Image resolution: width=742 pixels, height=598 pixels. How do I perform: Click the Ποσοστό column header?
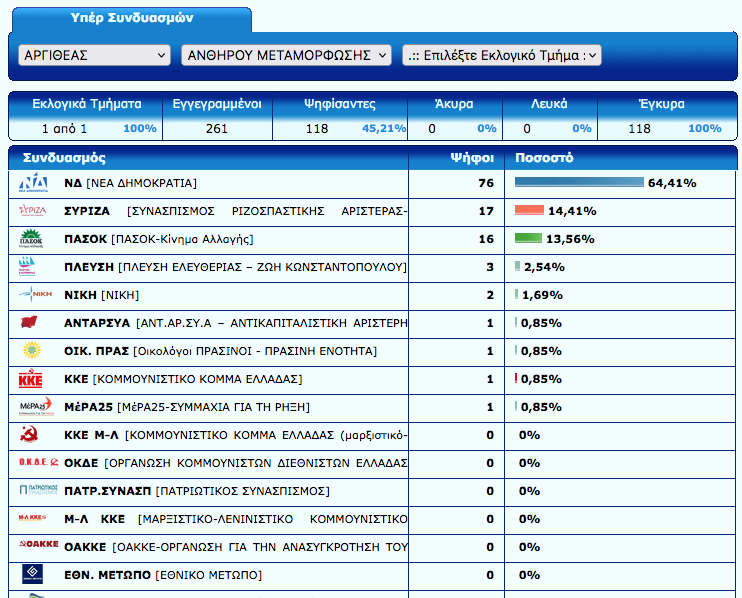544,158
